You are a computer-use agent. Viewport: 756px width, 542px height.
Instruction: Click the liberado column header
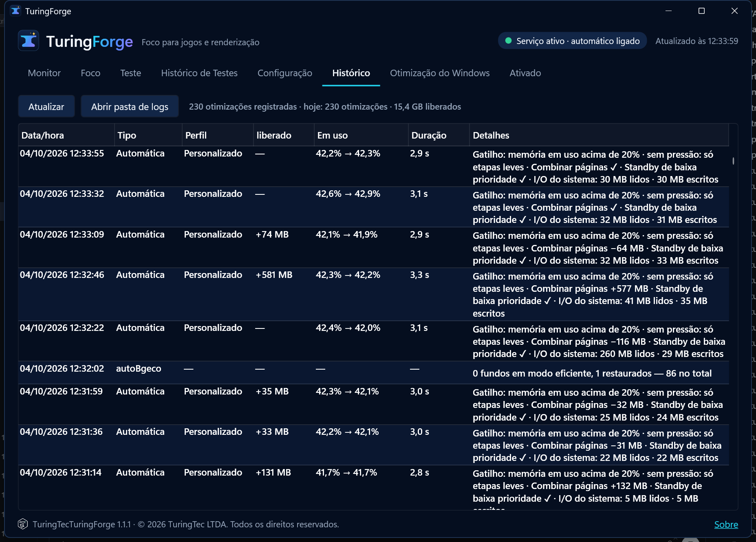point(284,135)
